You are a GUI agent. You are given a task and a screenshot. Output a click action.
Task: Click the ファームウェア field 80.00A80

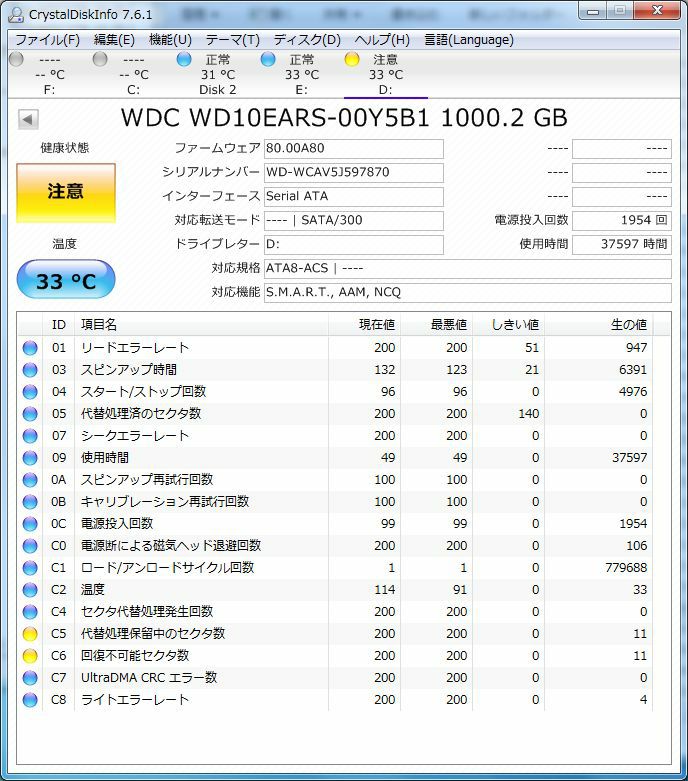point(354,148)
